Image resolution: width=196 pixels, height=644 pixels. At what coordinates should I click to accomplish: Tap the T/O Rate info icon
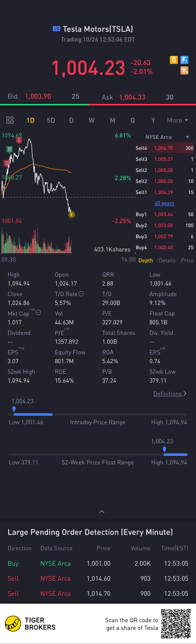[81, 294]
